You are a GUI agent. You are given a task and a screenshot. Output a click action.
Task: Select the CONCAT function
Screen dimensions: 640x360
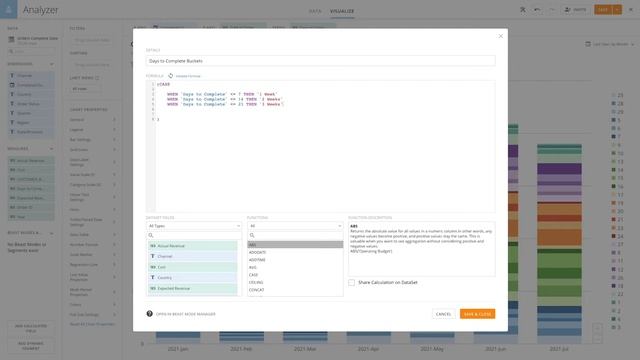tap(295, 290)
